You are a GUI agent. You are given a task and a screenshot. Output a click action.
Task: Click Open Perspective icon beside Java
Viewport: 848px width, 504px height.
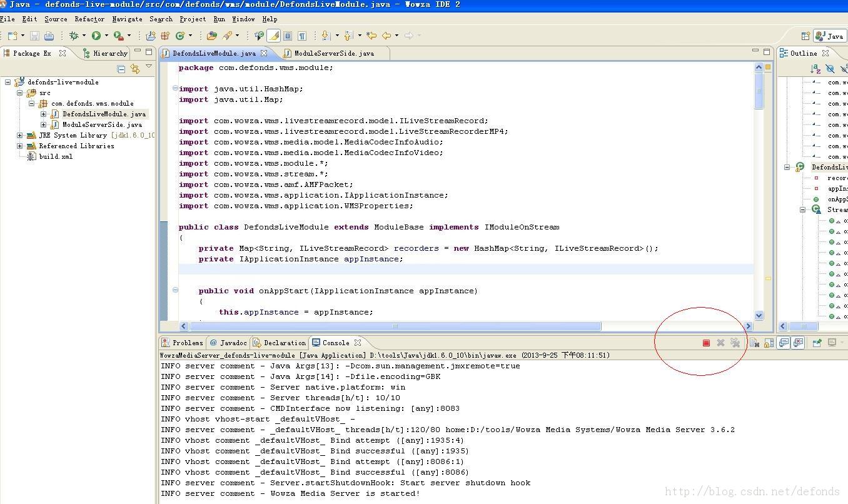(x=805, y=36)
